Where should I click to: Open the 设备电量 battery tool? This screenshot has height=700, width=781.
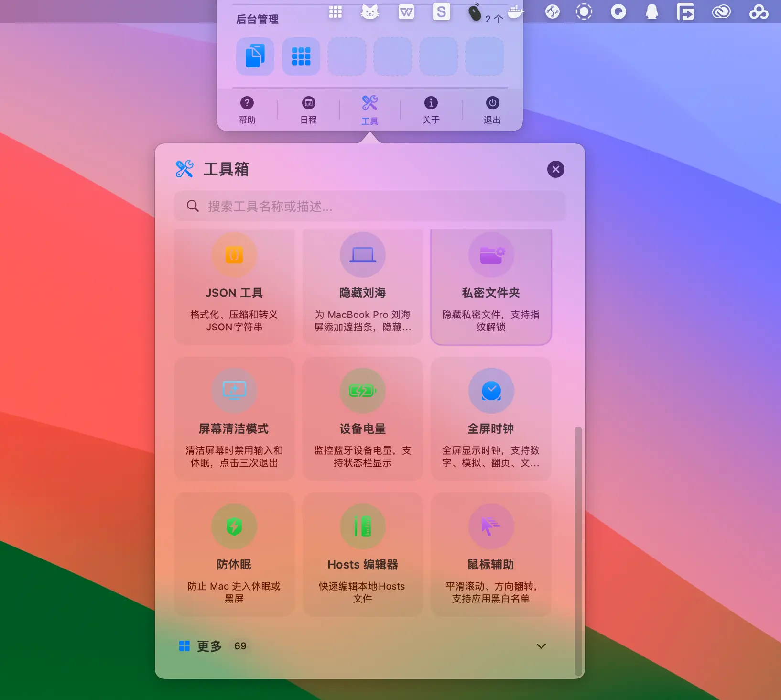coord(363,419)
